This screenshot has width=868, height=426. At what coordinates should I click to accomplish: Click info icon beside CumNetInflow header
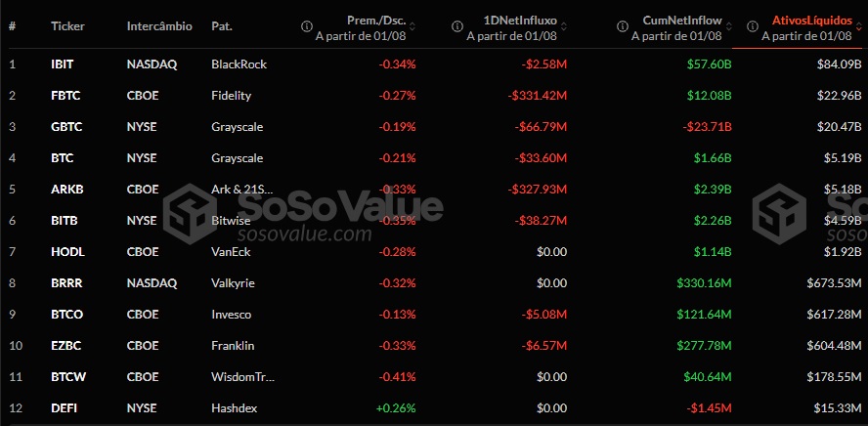[623, 26]
